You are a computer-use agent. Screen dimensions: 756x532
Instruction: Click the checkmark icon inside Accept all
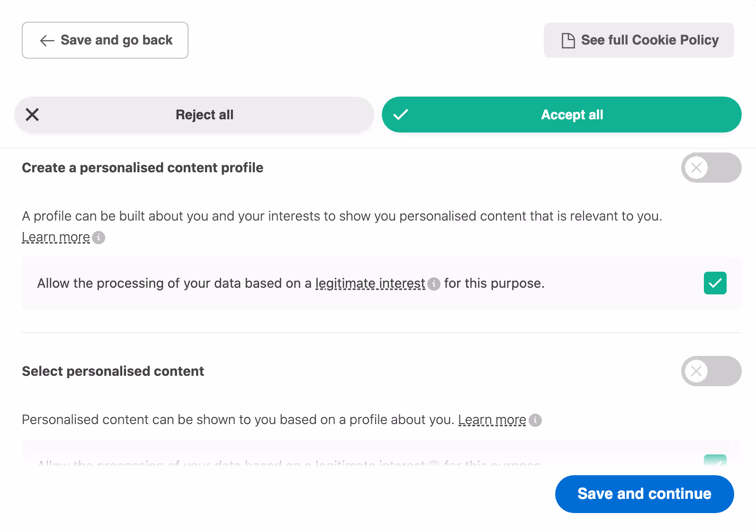400,114
